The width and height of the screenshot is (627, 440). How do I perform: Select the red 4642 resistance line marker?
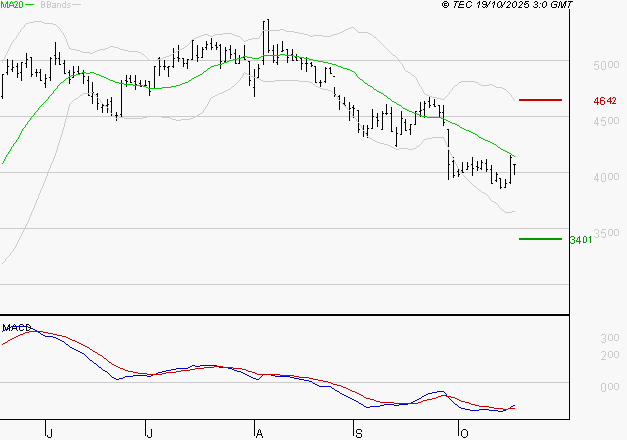coord(540,100)
